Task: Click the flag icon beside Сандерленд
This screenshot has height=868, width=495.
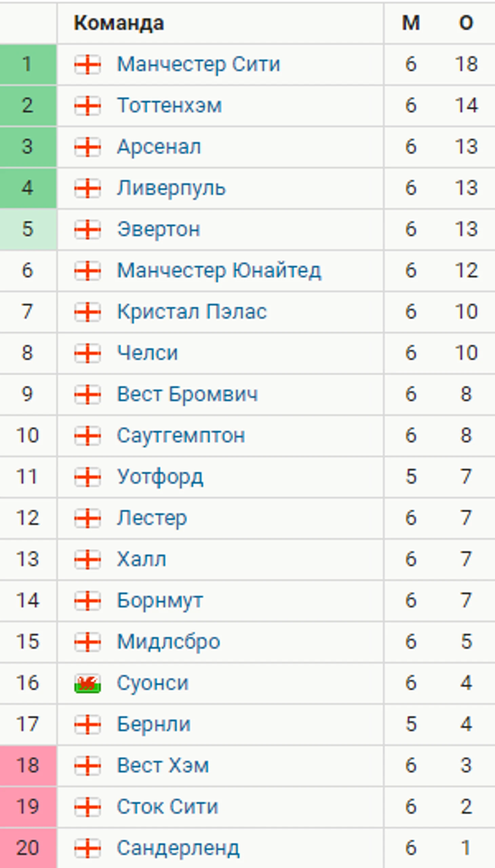Action: (87, 848)
